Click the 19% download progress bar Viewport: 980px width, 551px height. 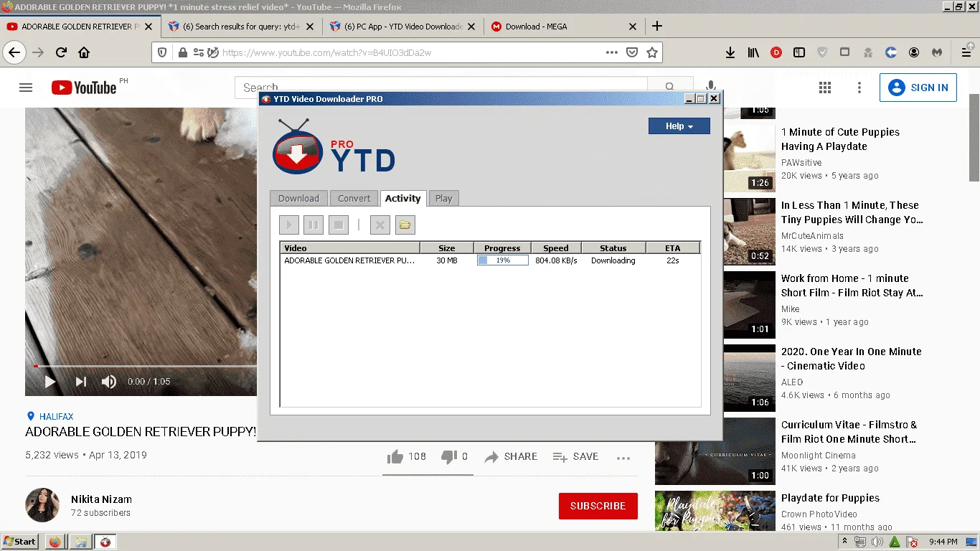coord(503,260)
